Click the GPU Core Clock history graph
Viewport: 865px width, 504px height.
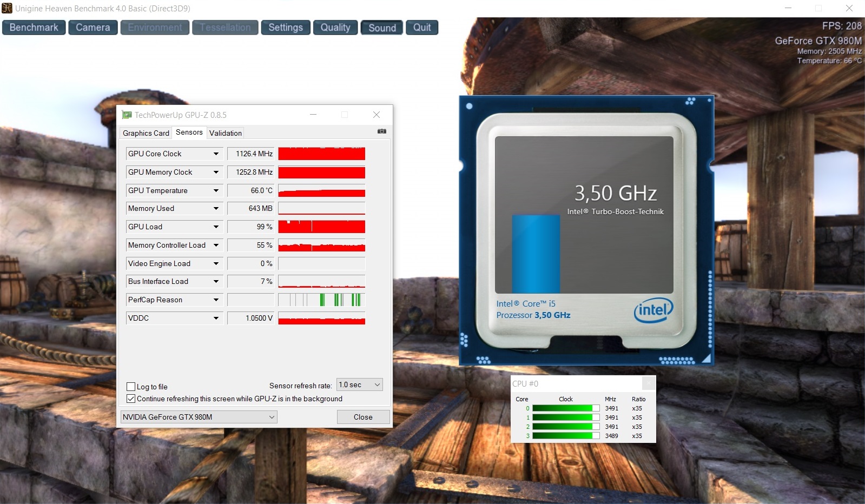click(322, 154)
